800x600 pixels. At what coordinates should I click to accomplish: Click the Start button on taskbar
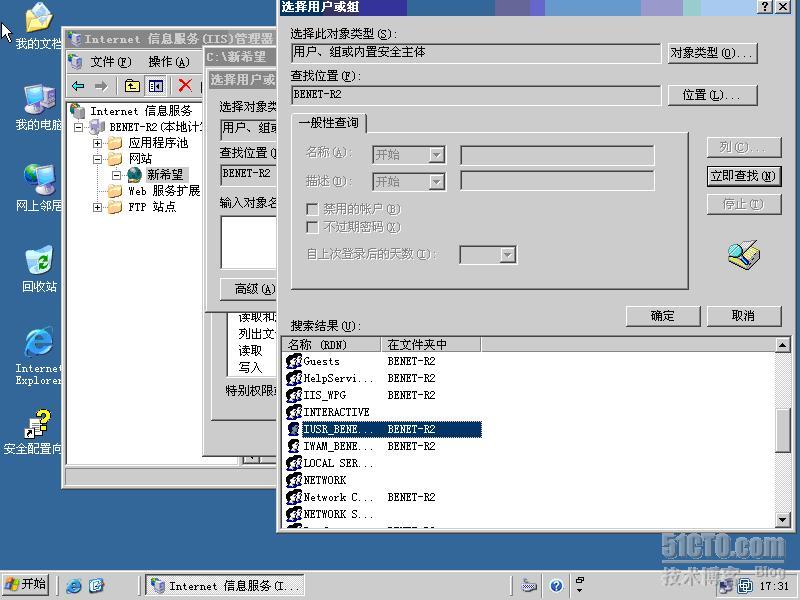coord(26,585)
